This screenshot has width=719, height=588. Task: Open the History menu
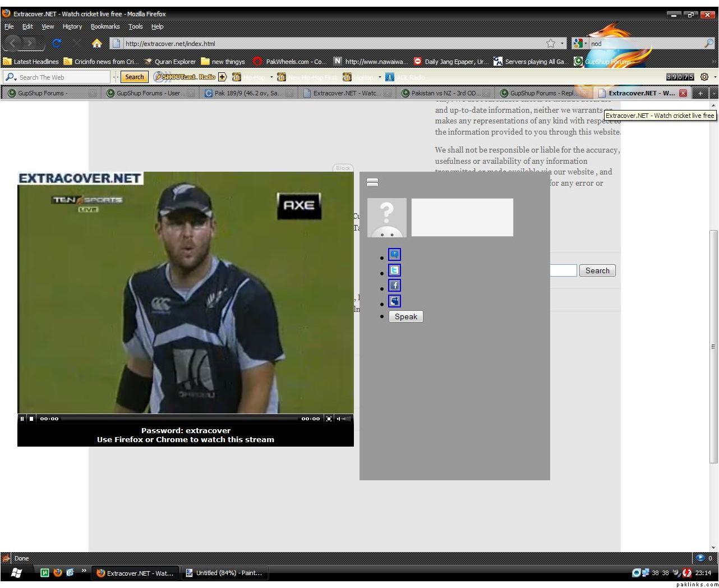[x=72, y=26]
